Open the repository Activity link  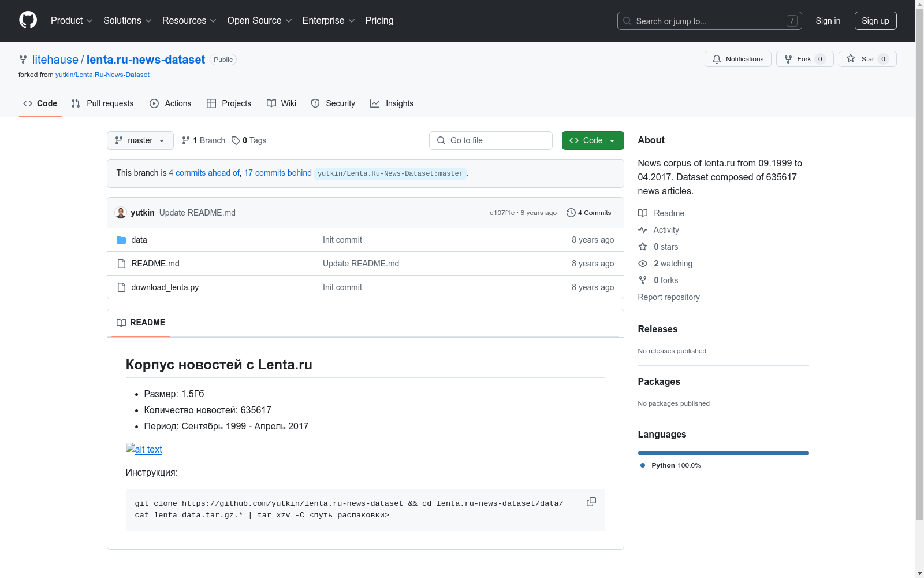658,230
